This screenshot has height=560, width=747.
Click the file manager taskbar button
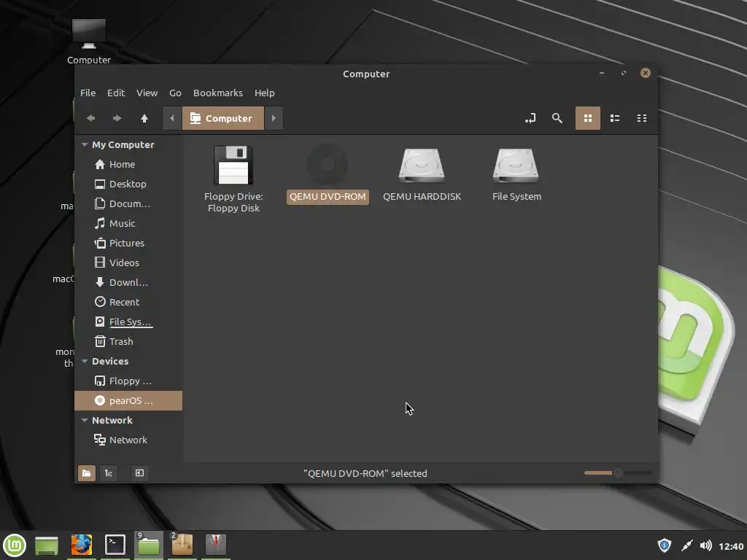(149, 545)
